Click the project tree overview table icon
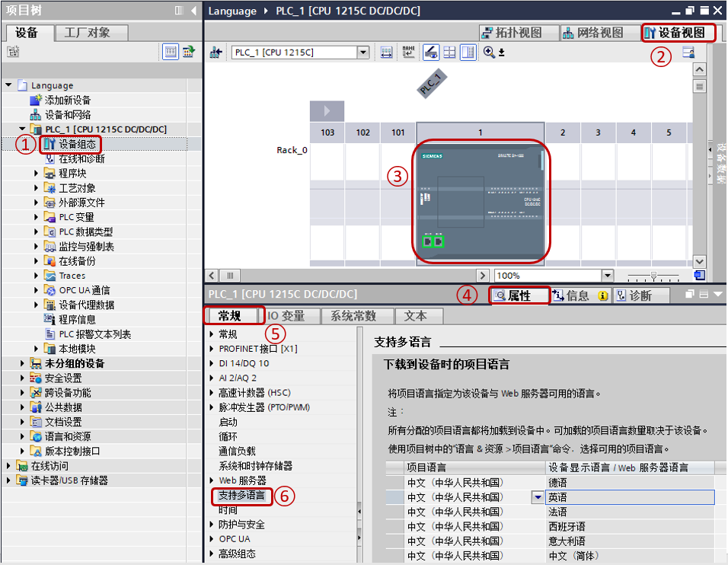The image size is (728, 565). [x=171, y=52]
